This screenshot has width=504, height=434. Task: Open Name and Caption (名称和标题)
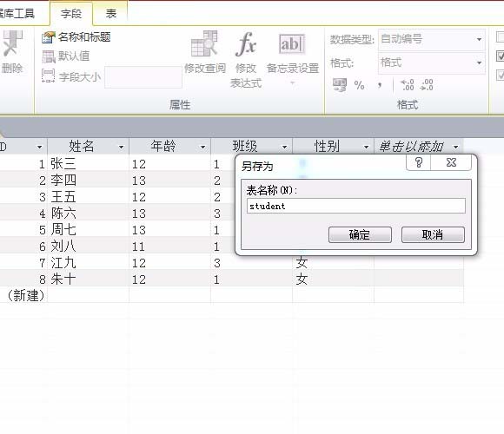point(76,37)
